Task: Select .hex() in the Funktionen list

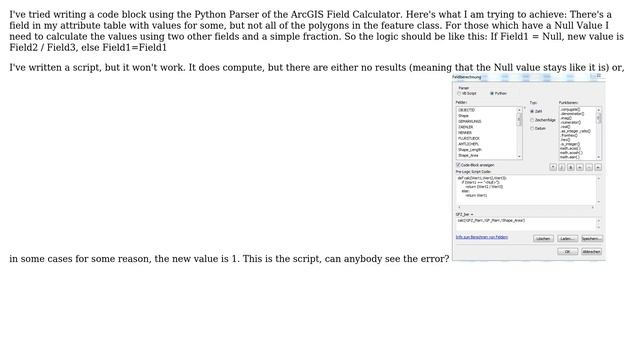Action: click(x=565, y=140)
